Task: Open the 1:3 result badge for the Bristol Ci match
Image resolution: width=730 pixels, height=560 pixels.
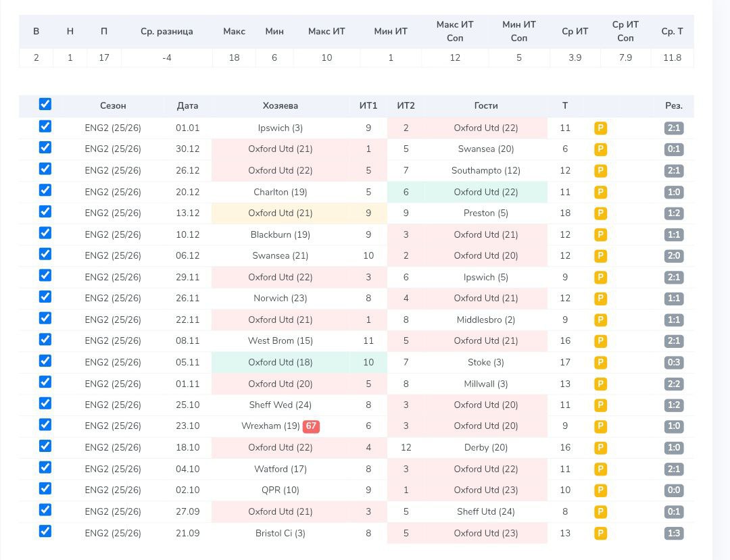Action: click(x=674, y=534)
